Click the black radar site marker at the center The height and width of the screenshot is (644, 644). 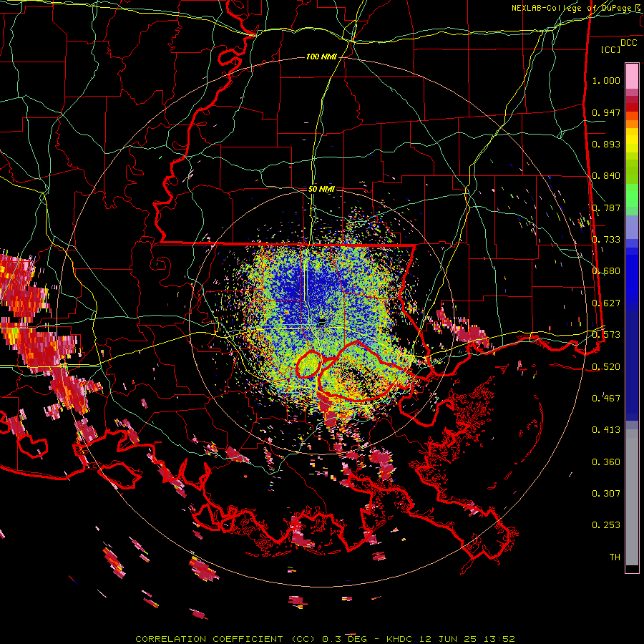pos(321,323)
